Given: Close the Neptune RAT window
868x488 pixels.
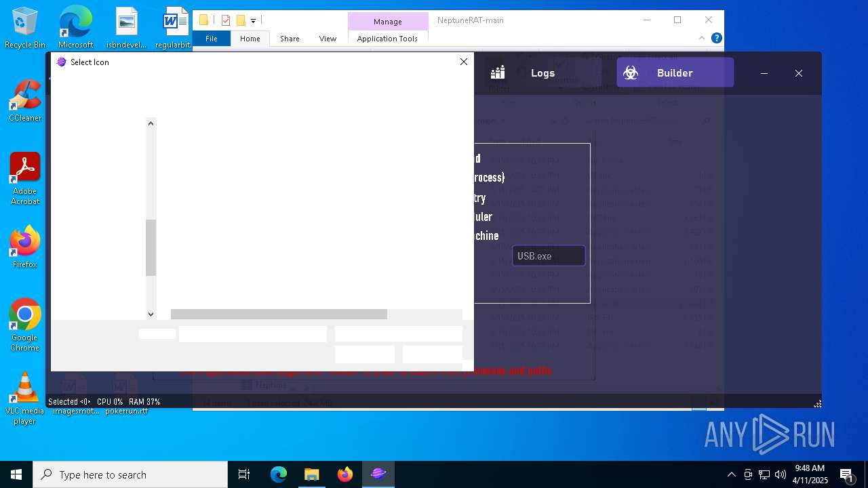Looking at the screenshot, I should pyautogui.click(x=799, y=73).
